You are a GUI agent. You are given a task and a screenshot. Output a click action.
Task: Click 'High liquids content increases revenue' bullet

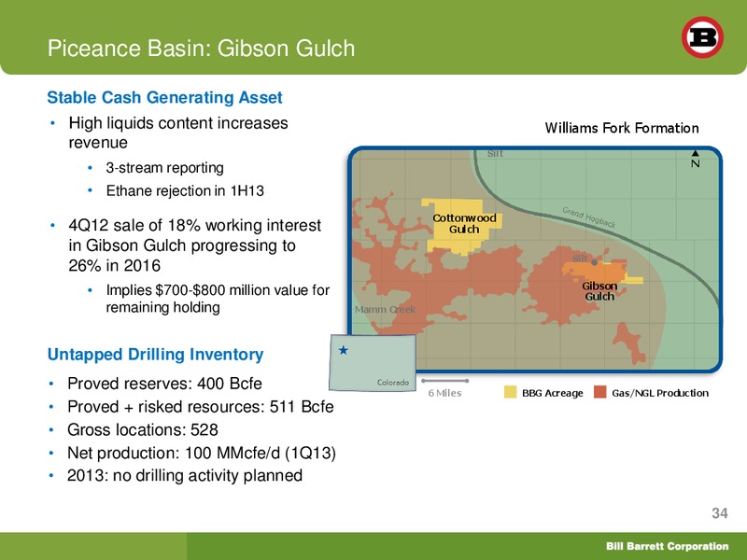click(x=178, y=133)
